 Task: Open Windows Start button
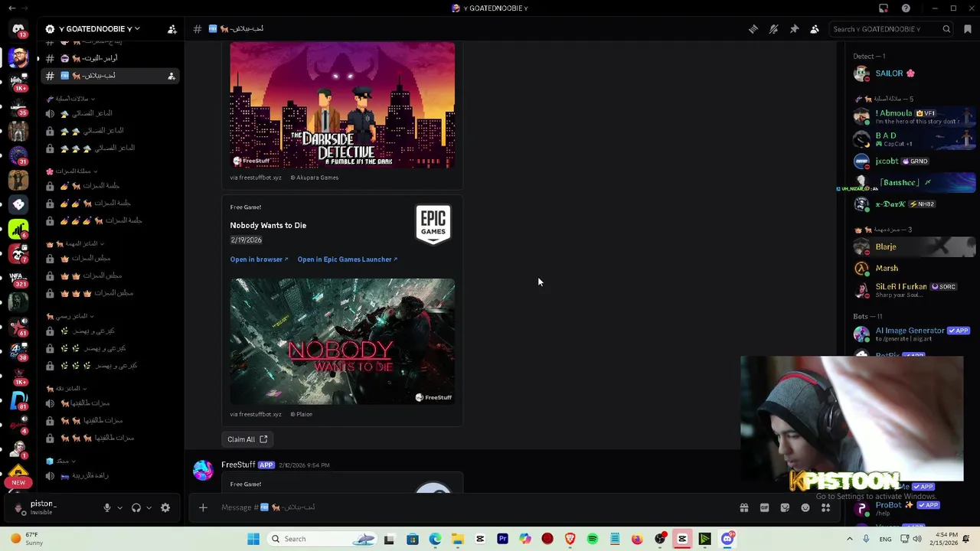[253, 540]
